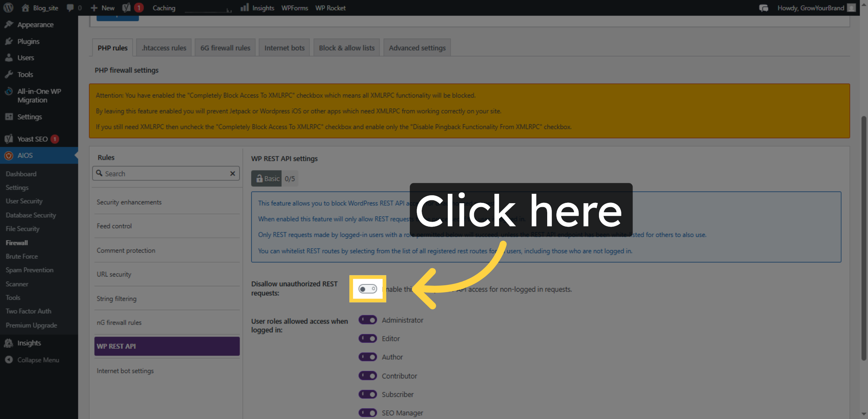The height and width of the screenshot is (419, 868).
Task: Expand the Appearance menu in the sidebar
Action: tap(35, 24)
